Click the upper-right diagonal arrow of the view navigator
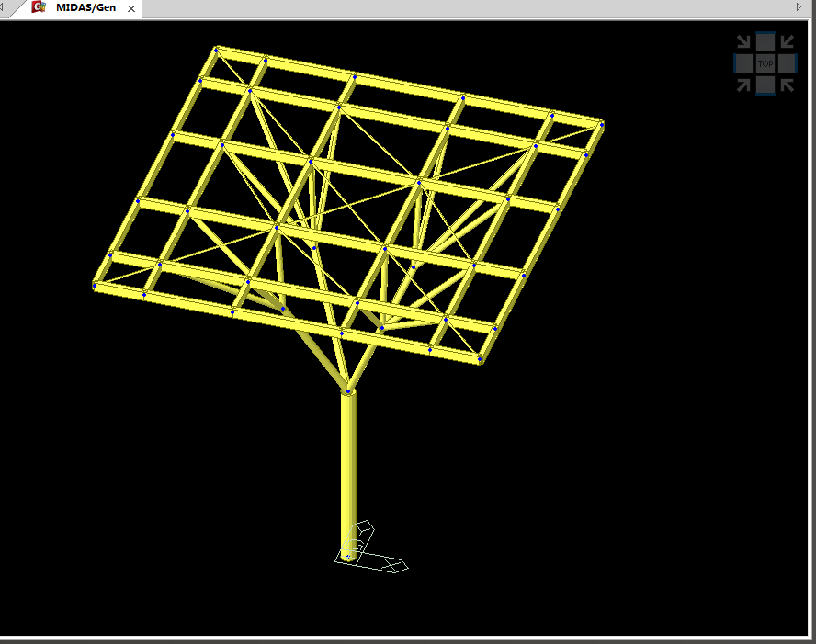Viewport: 816px width, 644px height. (787, 42)
